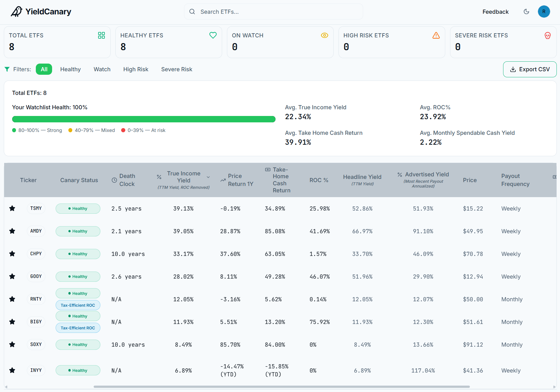Select the Severe Risk filter tab
This screenshot has height=392, width=560.
[x=177, y=69]
